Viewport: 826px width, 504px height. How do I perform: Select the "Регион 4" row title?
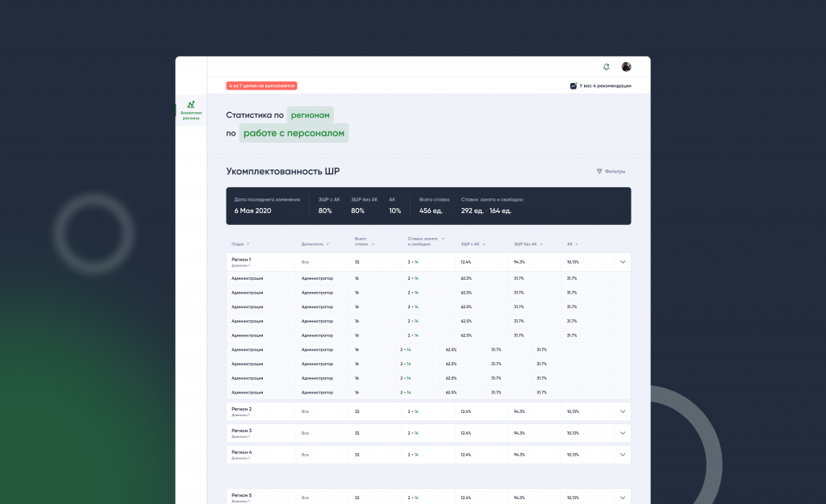pos(242,452)
